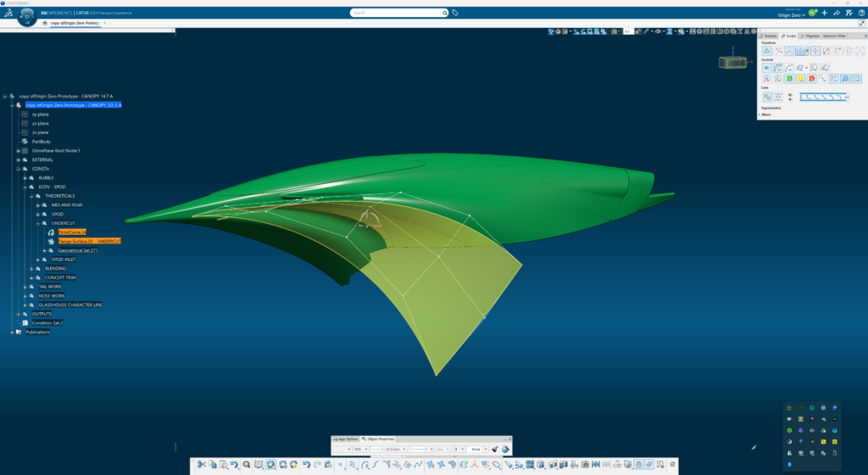This screenshot has height=475, width=868.
Task: Toggle the blue surface icon in second Controls row
Action: tap(845, 79)
